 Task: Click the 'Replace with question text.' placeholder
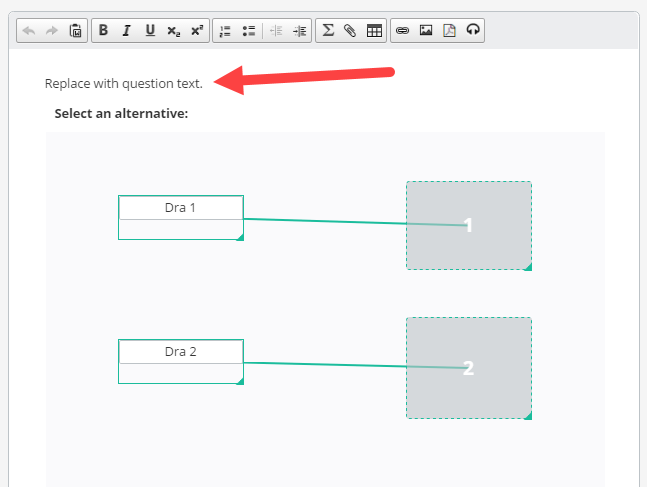[x=124, y=83]
